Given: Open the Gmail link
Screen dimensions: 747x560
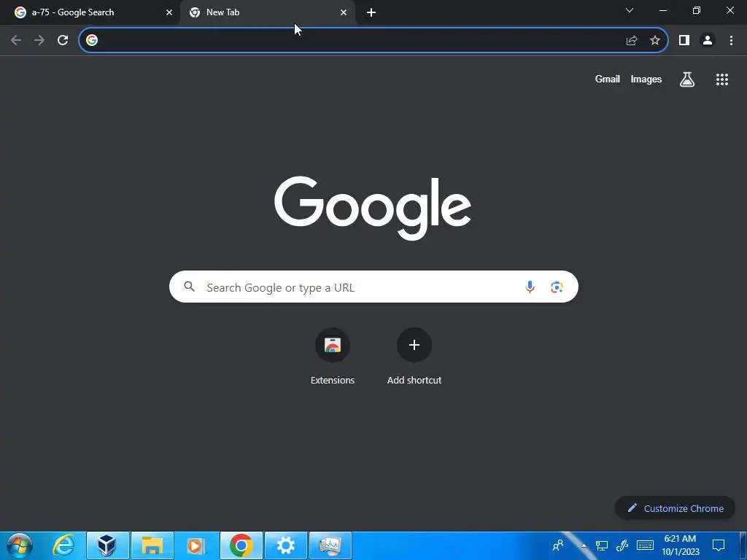Looking at the screenshot, I should [x=608, y=79].
